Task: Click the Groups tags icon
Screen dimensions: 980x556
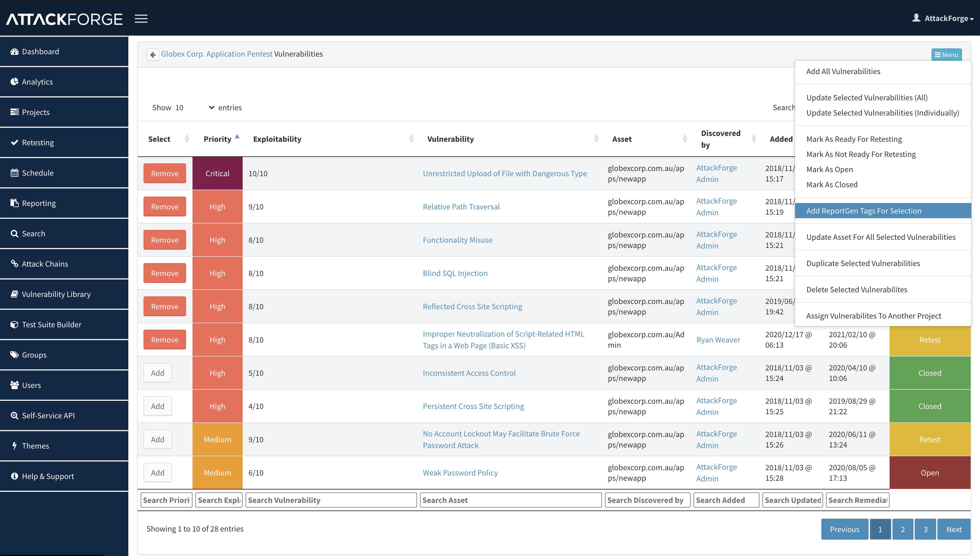Action: tap(15, 355)
